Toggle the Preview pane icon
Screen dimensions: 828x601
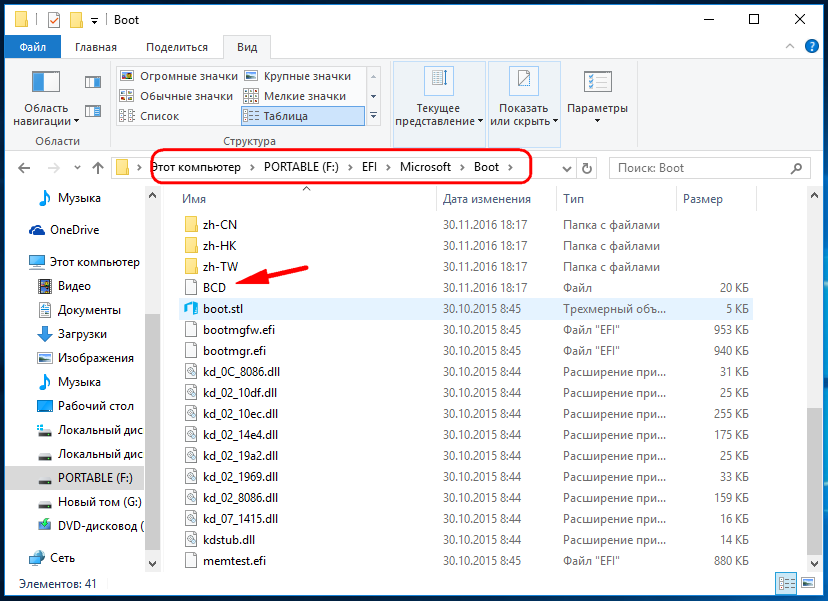(x=93, y=82)
